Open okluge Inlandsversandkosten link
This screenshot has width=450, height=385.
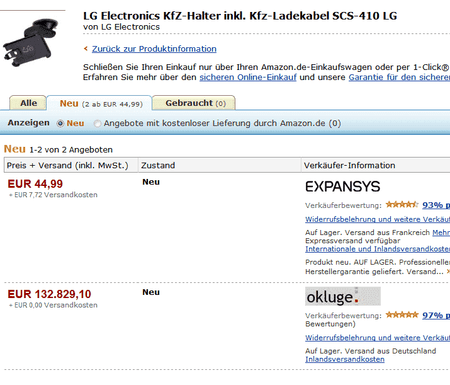[345, 359]
